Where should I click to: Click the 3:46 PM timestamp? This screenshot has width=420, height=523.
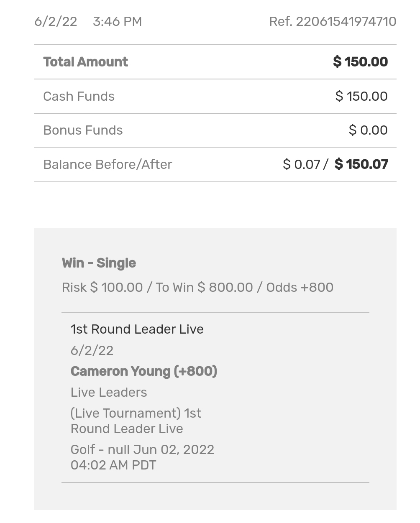coord(117,21)
